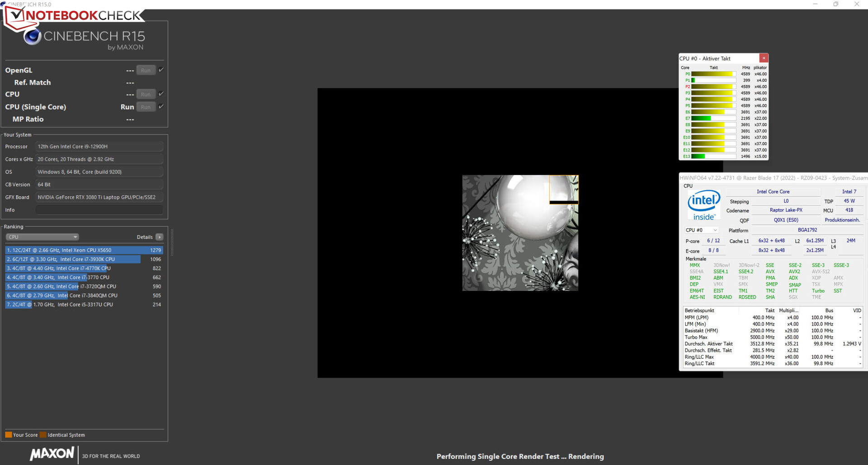Click the Info text field
Screen dimensions: 868x465
(x=99, y=210)
